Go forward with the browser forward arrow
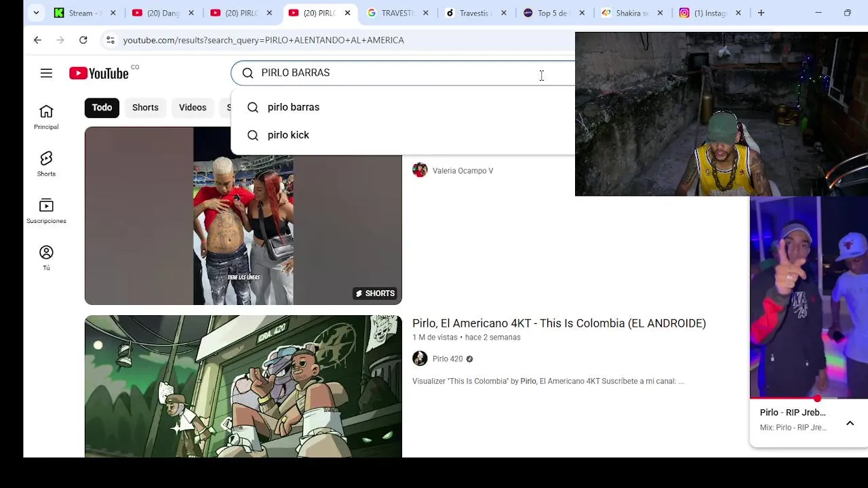 [x=60, y=40]
